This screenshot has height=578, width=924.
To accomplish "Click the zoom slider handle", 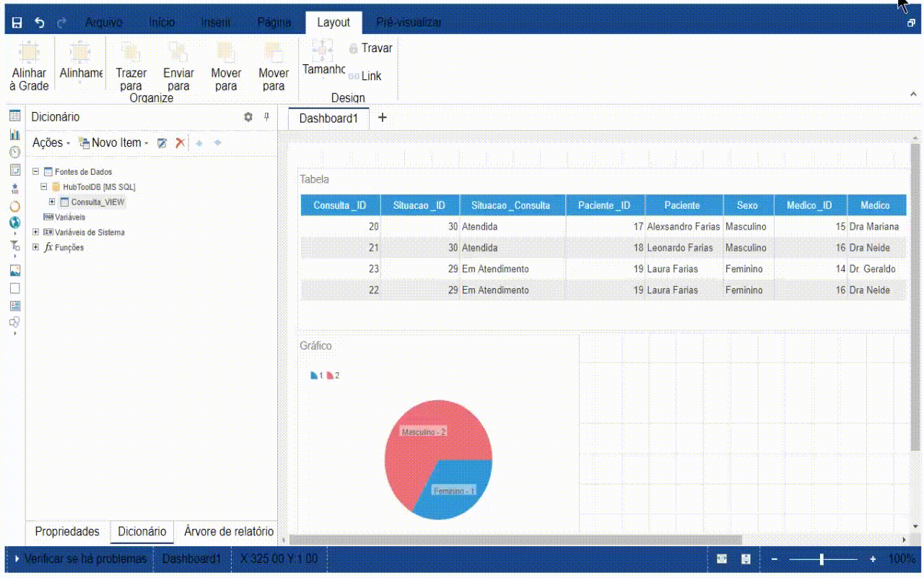I will click(x=821, y=559).
